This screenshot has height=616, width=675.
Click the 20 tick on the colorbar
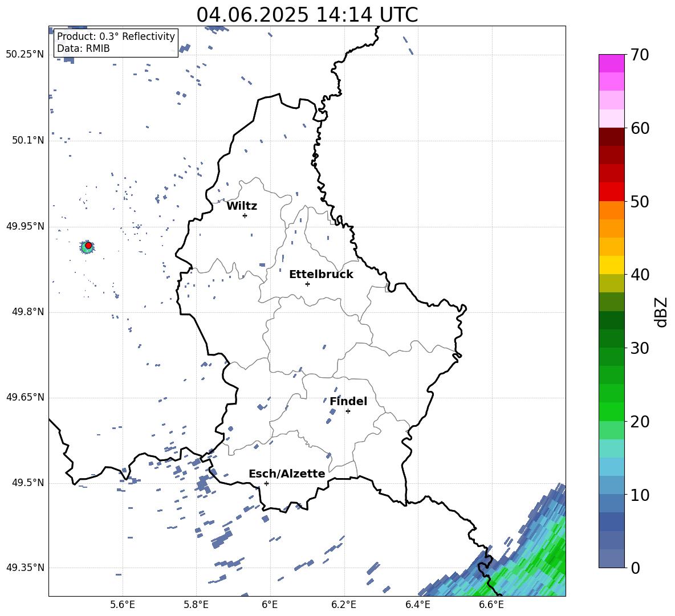[640, 421]
